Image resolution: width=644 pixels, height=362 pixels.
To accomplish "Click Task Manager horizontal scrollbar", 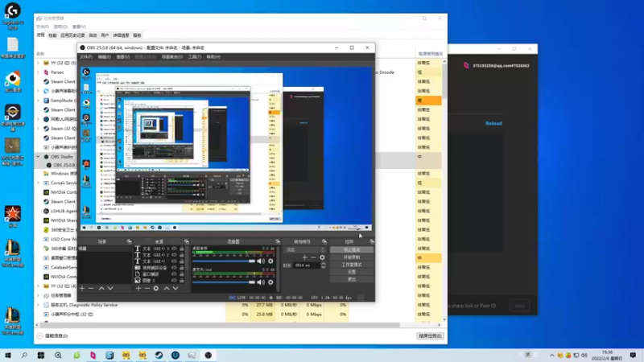I will click(x=220, y=325).
